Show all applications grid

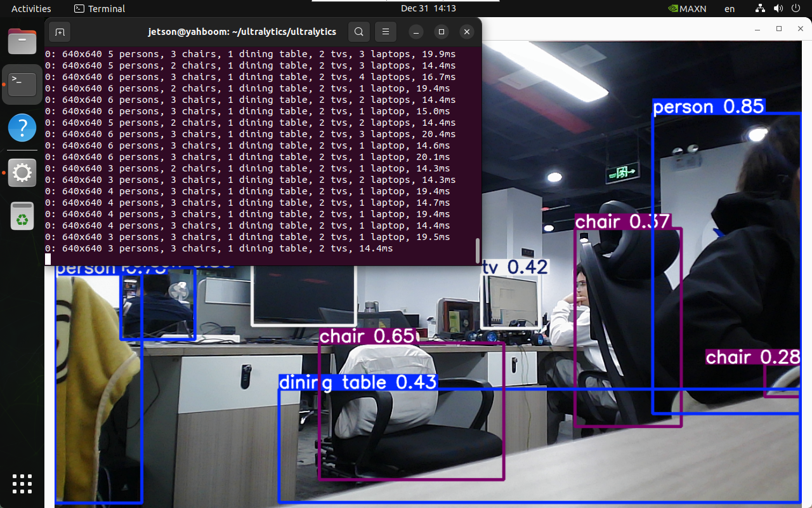point(22,484)
